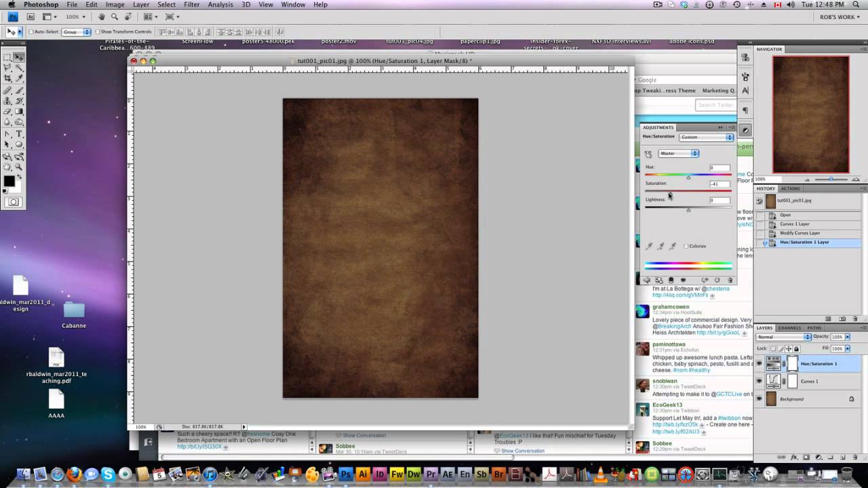Open the Master color range dropdown
This screenshot has height=488, width=868.
pos(678,153)
